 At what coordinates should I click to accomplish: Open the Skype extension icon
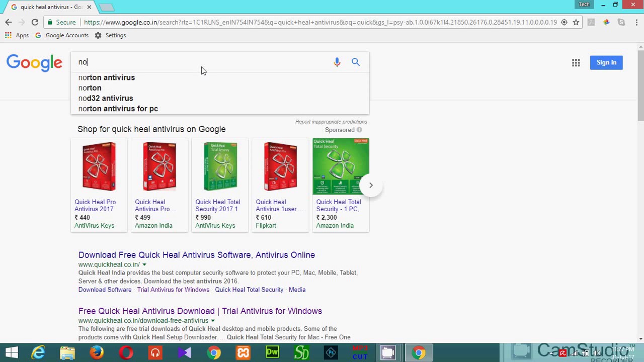point(621,22)
